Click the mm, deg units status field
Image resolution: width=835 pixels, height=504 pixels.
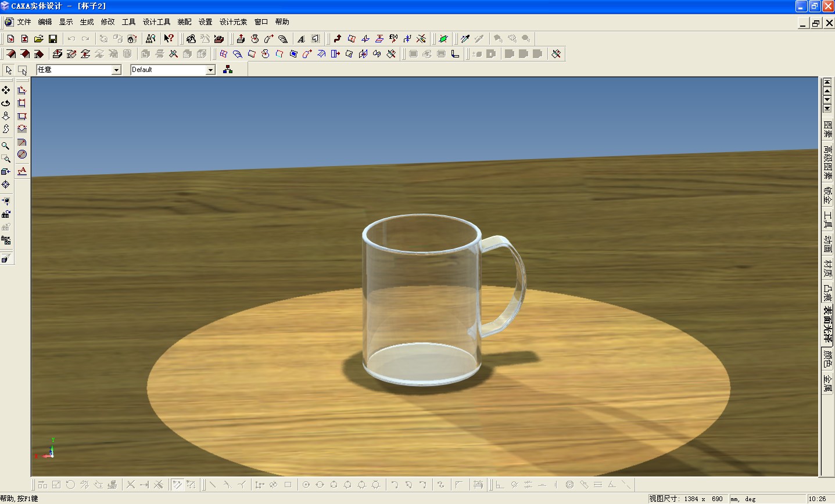(x=744, y=499)
